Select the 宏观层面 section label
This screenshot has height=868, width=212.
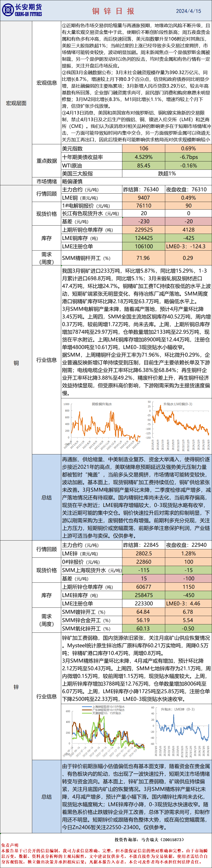(16, 103)
